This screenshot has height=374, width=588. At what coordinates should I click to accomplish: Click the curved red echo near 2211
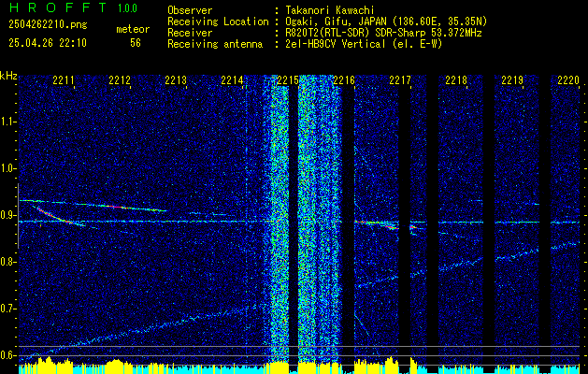[x=56, y=216]
